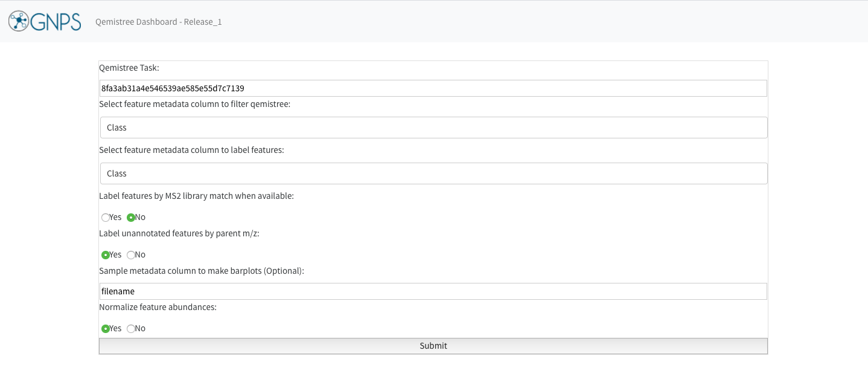Select Yes for labeling by parent m/z
The width and height of the screenshot is (868, 385).
pyautogui.click(x=106, y=255)
